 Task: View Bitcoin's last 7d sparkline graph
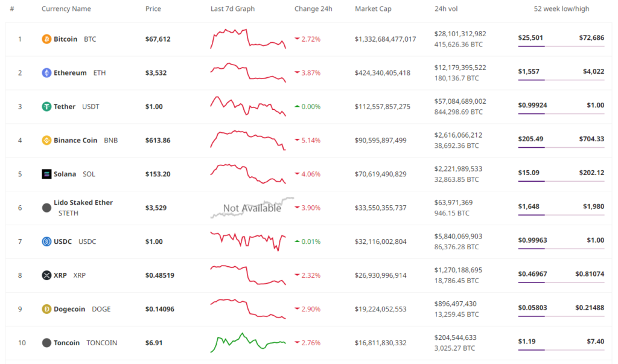[x=248, y=39]
